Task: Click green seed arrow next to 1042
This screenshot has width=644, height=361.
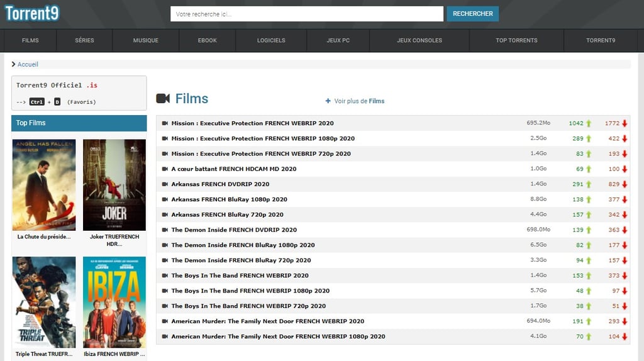Action: pos(589,123)
